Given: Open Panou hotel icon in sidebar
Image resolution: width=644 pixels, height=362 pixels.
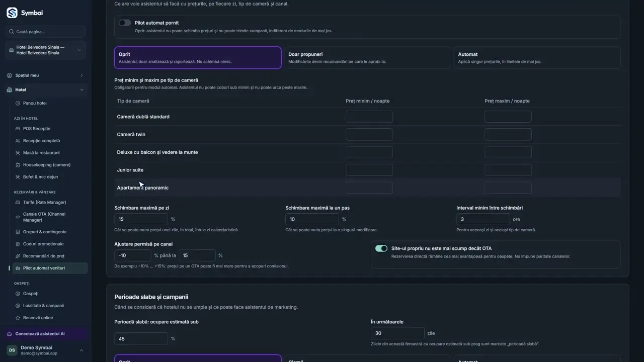Looking at the screenshot, I should coord(18,103).
